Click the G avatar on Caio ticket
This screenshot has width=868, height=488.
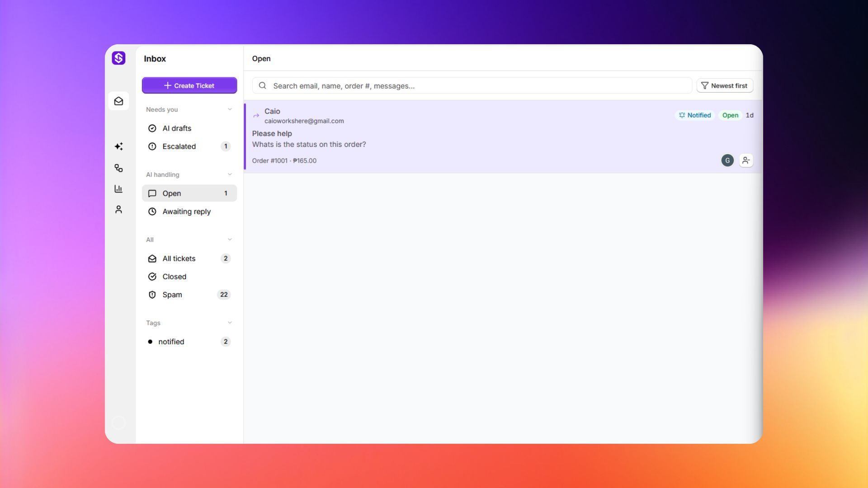tap(727, 160)
